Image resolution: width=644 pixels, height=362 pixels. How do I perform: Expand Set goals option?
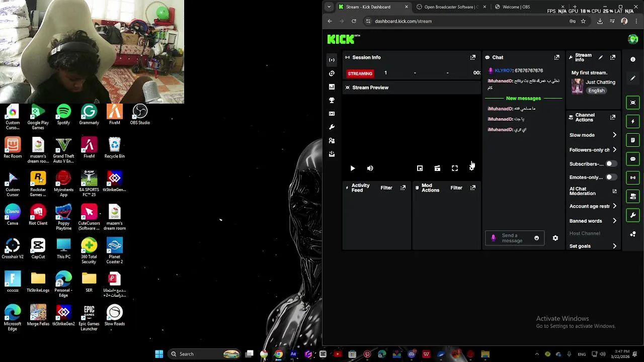click(x=614, y=246)
